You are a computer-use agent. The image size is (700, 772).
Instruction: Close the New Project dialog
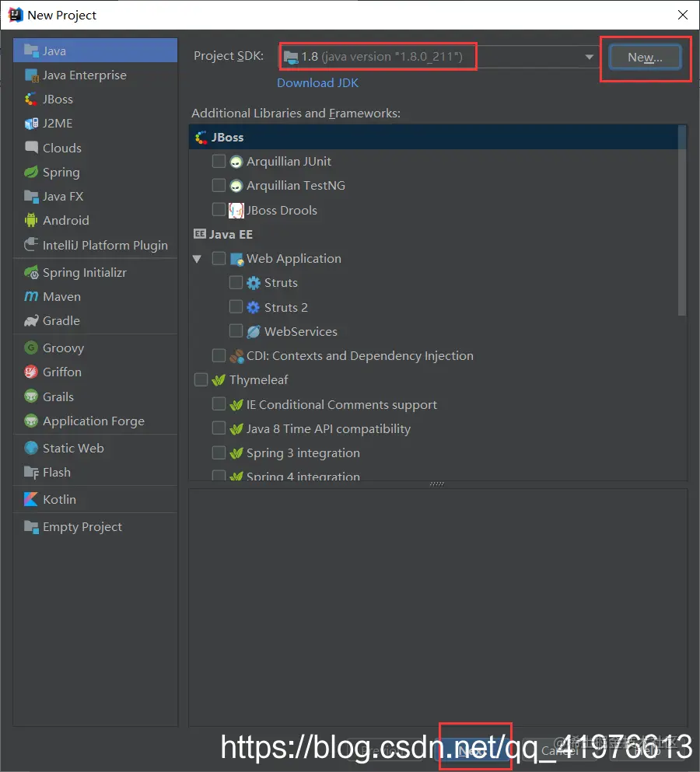click(683, 15)
